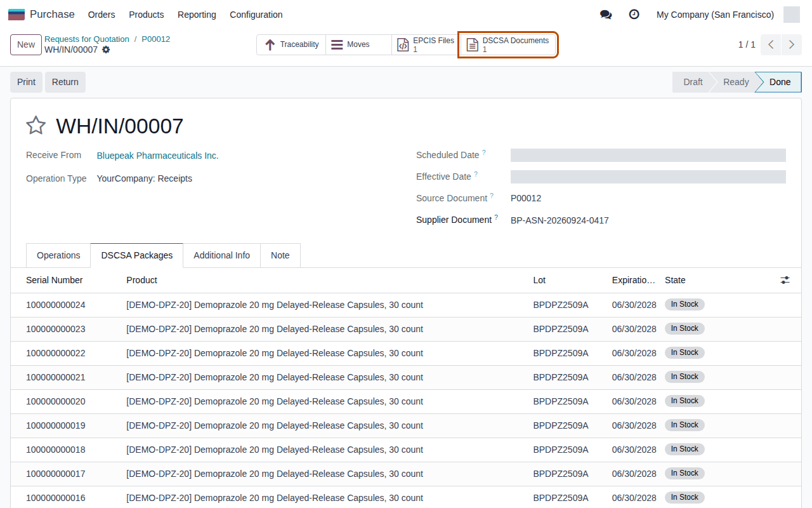This screenshot has width=812, height=508.
Task: Click the Traceability smart button
Action: click(x=291, y=44)
